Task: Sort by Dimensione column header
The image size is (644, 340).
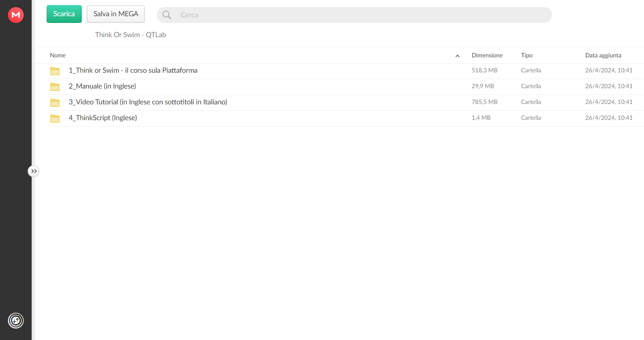Action: coord(487,55)
